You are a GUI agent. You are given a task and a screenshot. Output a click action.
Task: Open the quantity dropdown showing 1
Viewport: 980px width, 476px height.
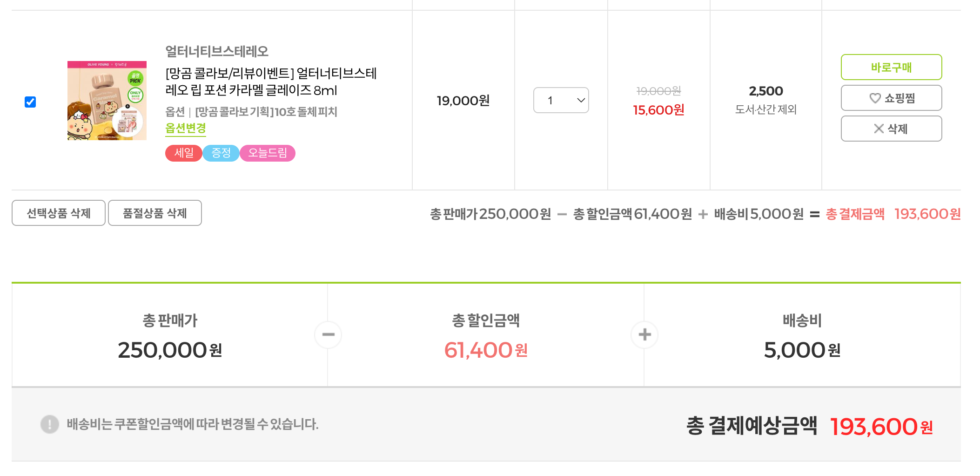coord(561,100)
